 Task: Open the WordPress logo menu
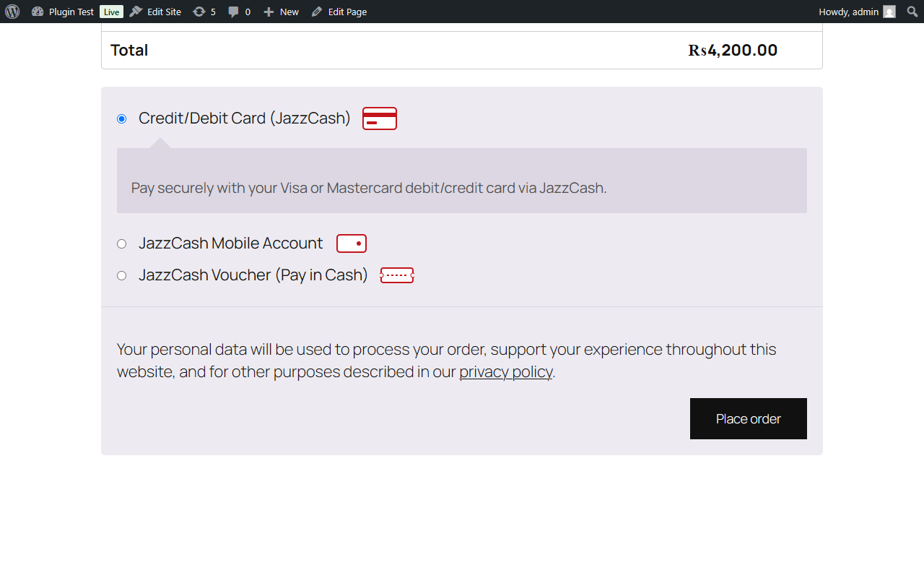point(12,12)
